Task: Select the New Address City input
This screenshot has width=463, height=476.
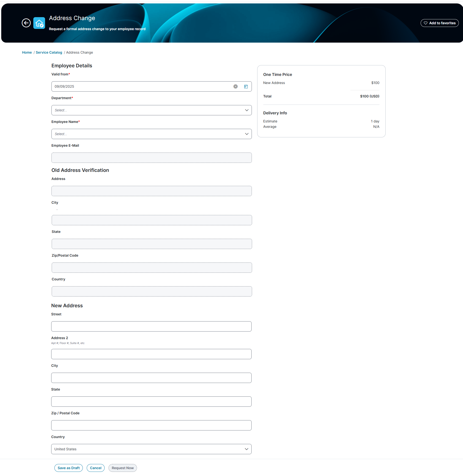Action: [x=151, y=378]
